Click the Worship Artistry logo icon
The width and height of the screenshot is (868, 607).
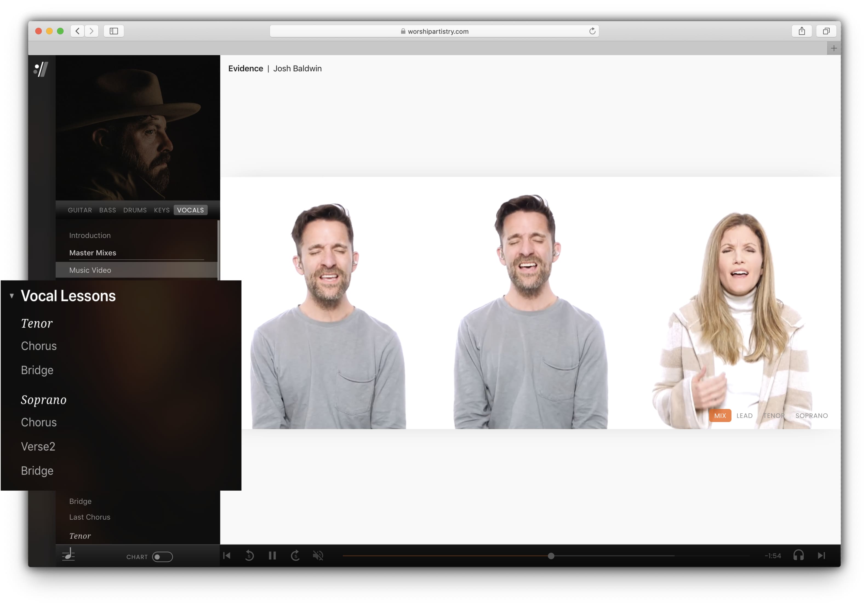click(x=41, y=69)
